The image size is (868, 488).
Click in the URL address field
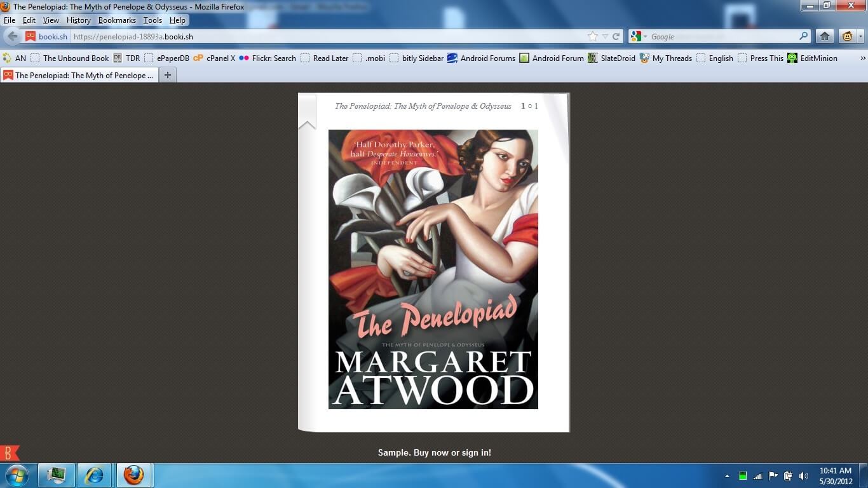coord(327,36)
